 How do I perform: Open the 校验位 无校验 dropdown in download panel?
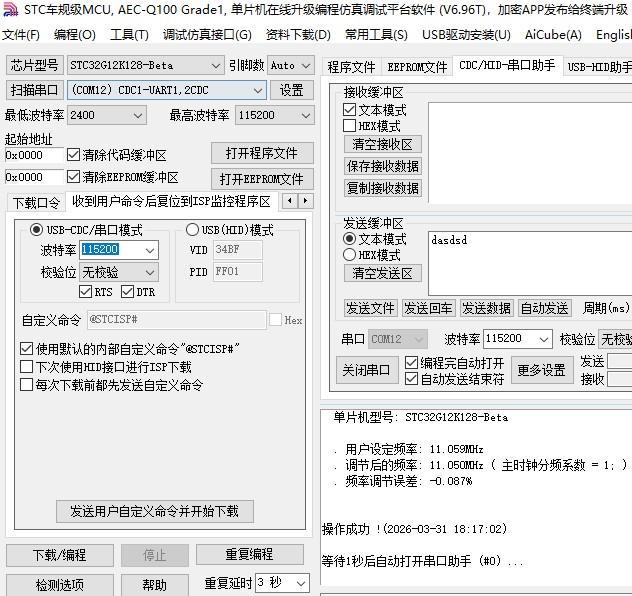tap(150, 272)
